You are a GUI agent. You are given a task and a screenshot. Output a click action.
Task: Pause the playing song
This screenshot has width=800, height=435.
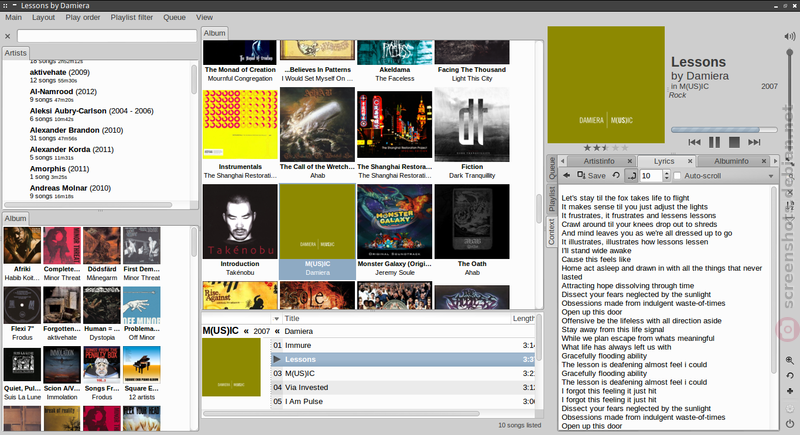pyautogui.click(x=714, y=142)
